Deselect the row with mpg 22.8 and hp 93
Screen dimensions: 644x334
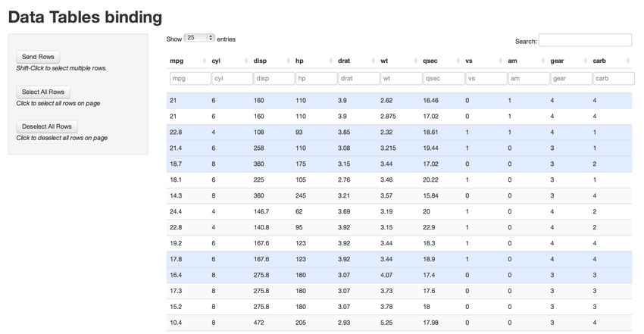pyautogui.click(x=399, y=132)
